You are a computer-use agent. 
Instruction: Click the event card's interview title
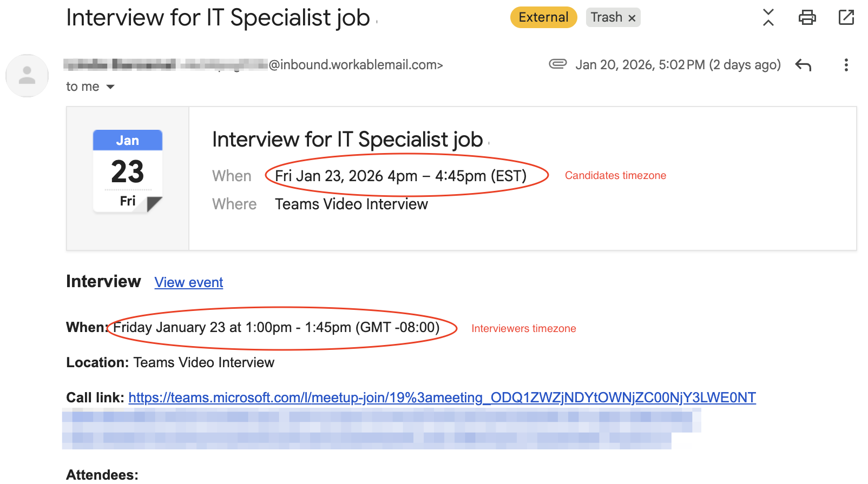pyautogui.click(x=347, y=140)
